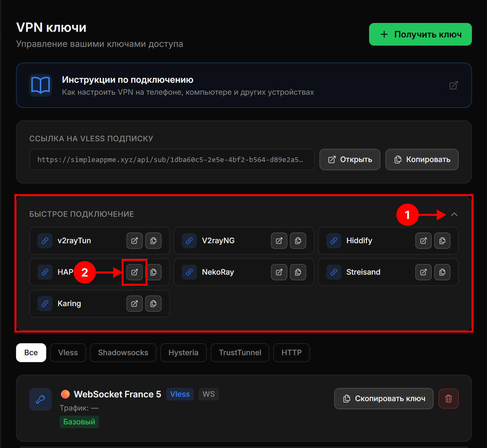487x448 pixels.
Task: Open v2rayTun quick connect link
Action: pyautogui.click(x=135, y=241)
